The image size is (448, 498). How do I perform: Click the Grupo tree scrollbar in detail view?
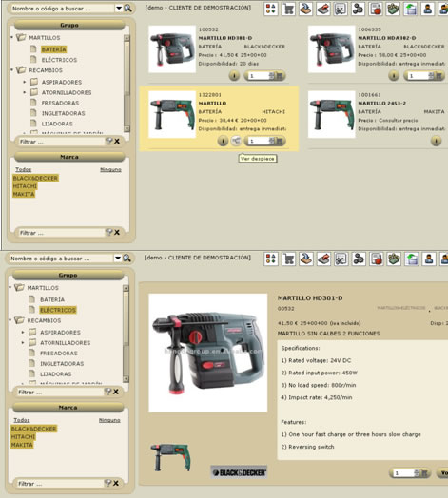[126, 334]
